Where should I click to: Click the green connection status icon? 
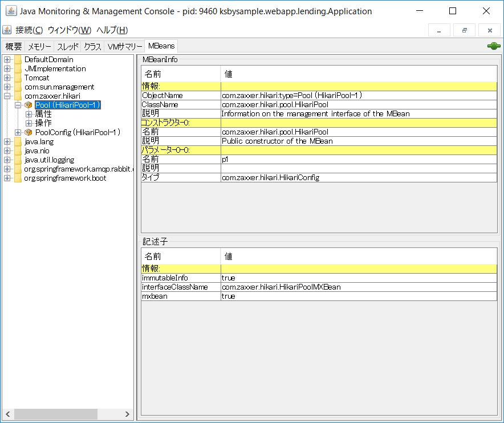tap(493, 46)
